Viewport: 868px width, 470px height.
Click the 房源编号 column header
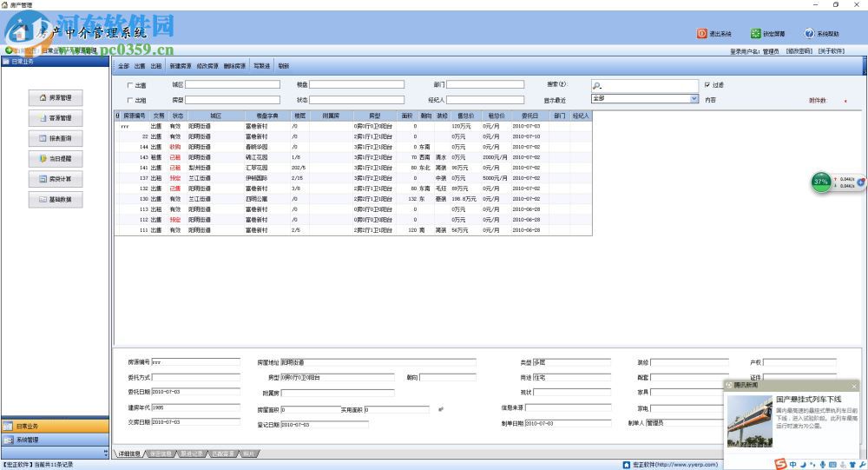pos(134,116)
